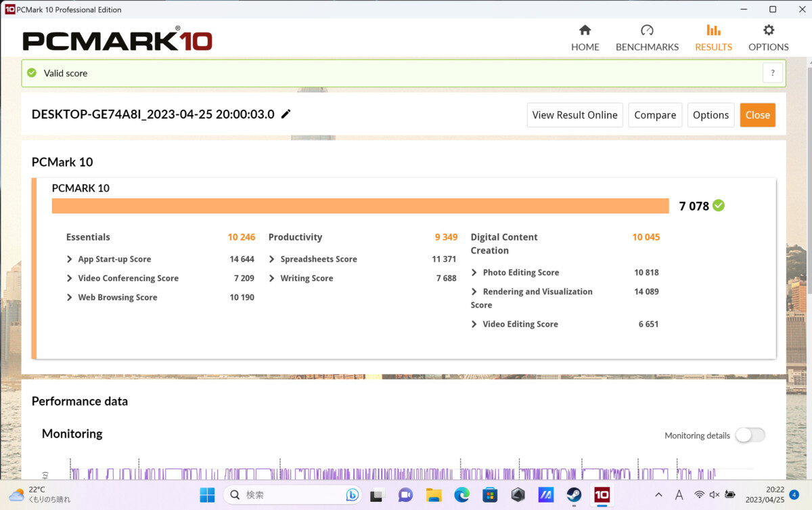812x510 pixels.
Task: Click the green valid checkmark beside 7 078
Action: (719, 205)
